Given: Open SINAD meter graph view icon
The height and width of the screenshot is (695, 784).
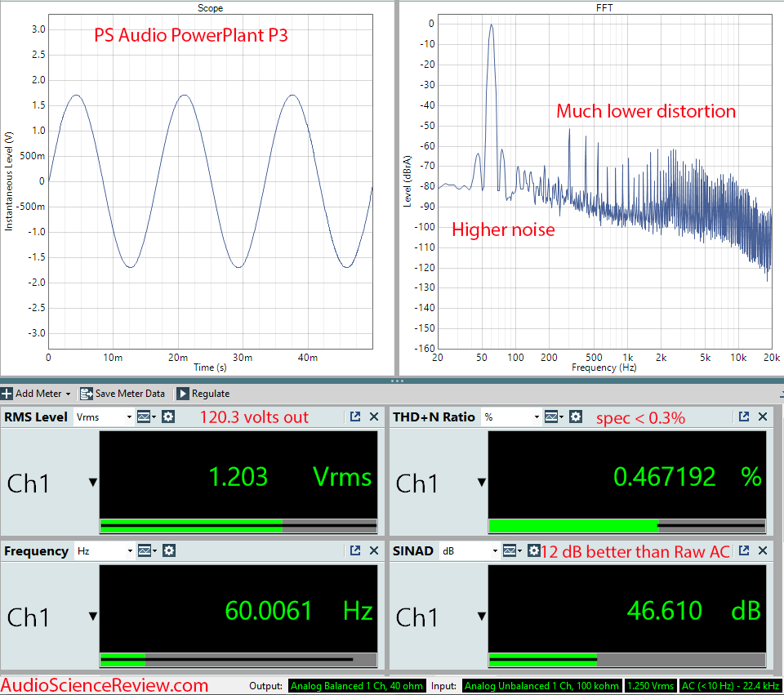Looking at the screenshot, I should [512, 551].
